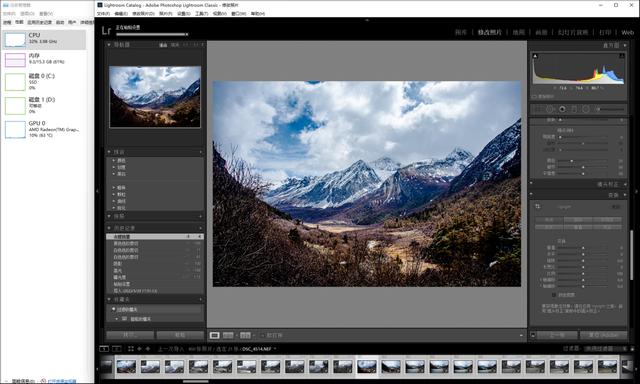Add new preset with Presets plus icon
640x384 pixels.
pyautogui.click(x=200, y=152)
